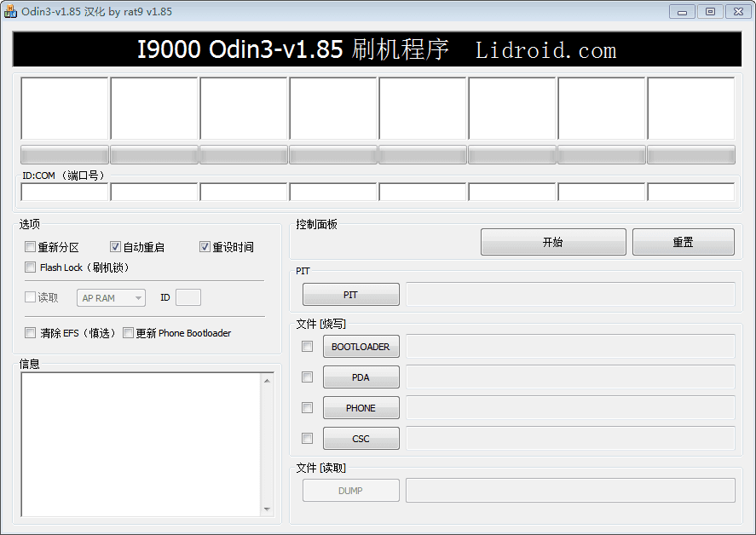The width and height of the screenshot is (756, 535).
Task: Click inside the 信息 message log area
Action: click(141, 445)
